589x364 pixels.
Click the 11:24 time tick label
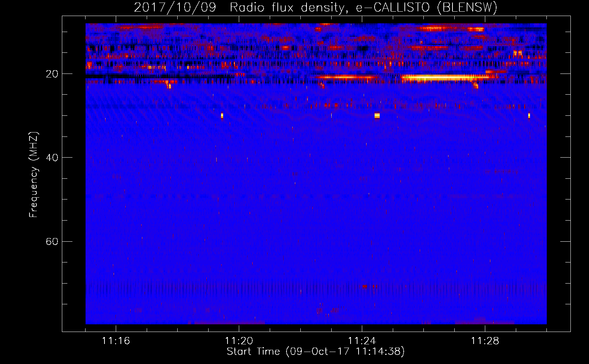click(x=362, y=341)
